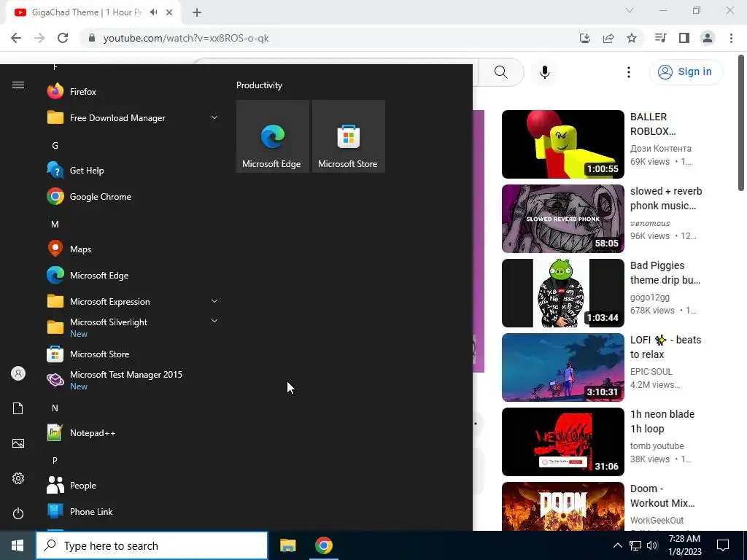
Task: Open Microsoft Store from the app list
Action: pyautogui.click(x=133, y=354)
